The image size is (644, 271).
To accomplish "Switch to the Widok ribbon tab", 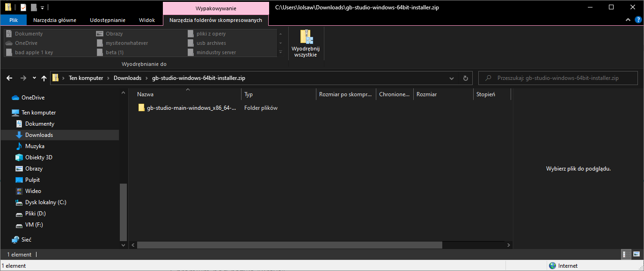I will point(147,20).
